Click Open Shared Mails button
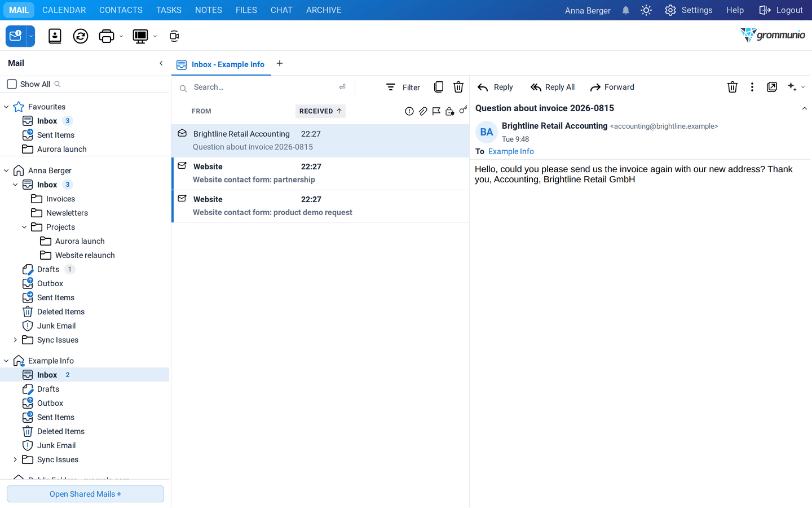812x508 pixels. (85, 494)
